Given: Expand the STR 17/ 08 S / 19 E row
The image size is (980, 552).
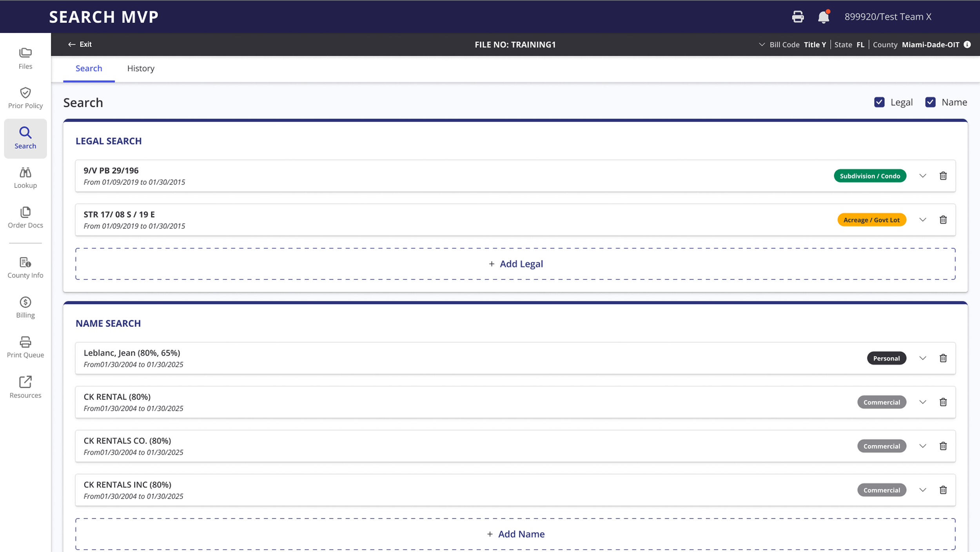Looking at the screenshot, I should pyautogui.click(x=923, y=220).
